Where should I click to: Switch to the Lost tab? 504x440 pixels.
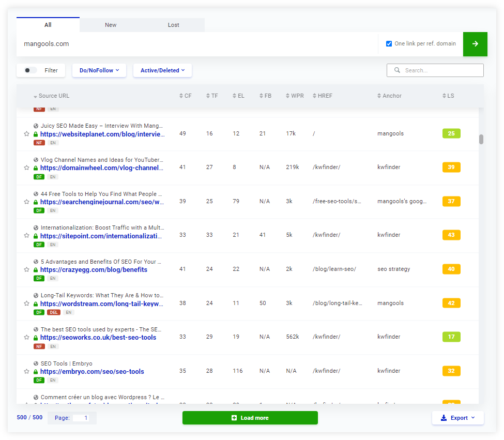coord(174,25)
